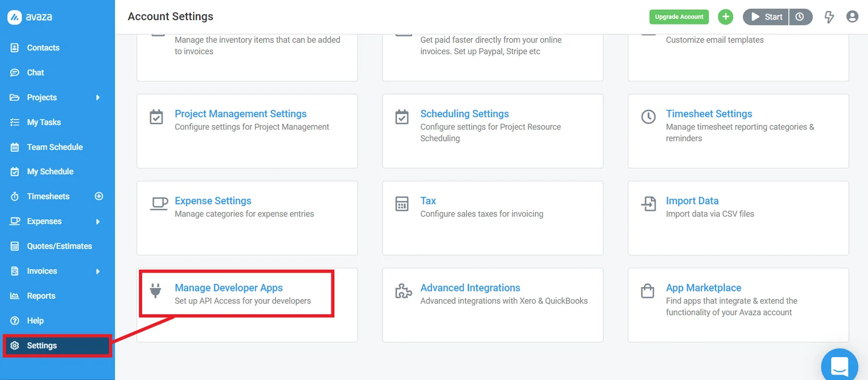Go to My Tasks

44,122
